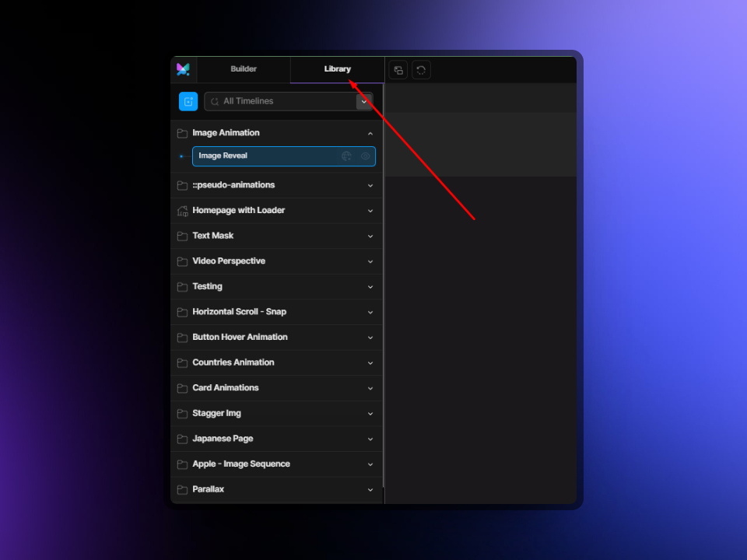Expand the Text Mask chevron
This screenshot has width=747, height=560.
[370, 236]
